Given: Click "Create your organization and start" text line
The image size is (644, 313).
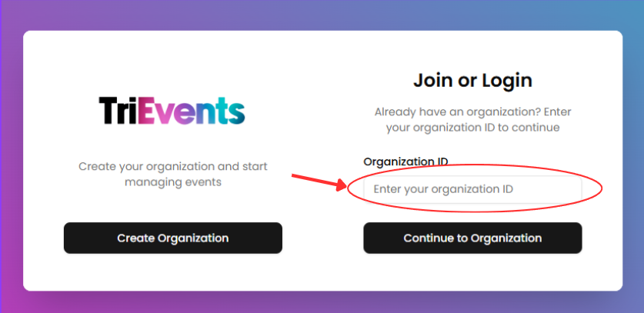Looking at the screenshot, I should pos(172,166).
